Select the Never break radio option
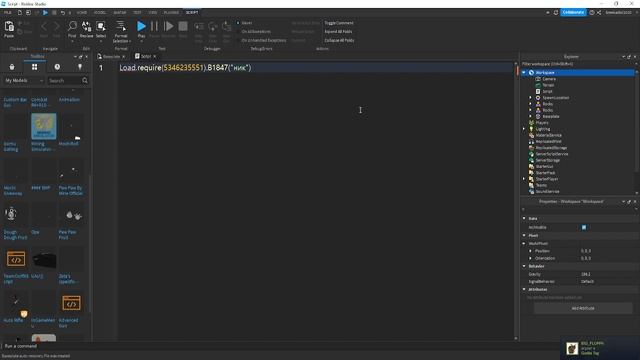The width and height of the screenshot is (640, 360). [238, 23]
